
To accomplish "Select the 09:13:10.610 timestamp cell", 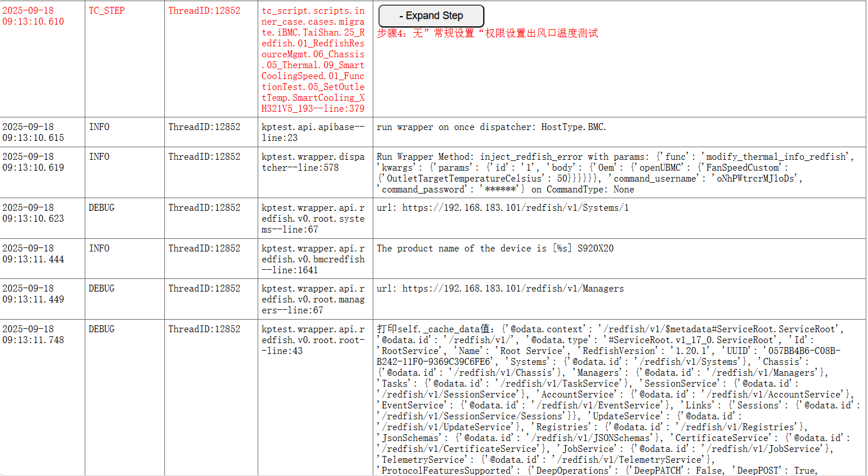I will tap(33, 16).
